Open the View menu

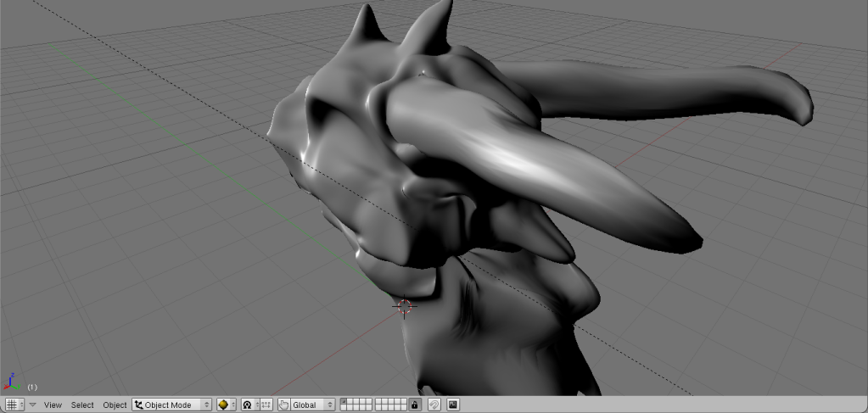coord(53,405)
